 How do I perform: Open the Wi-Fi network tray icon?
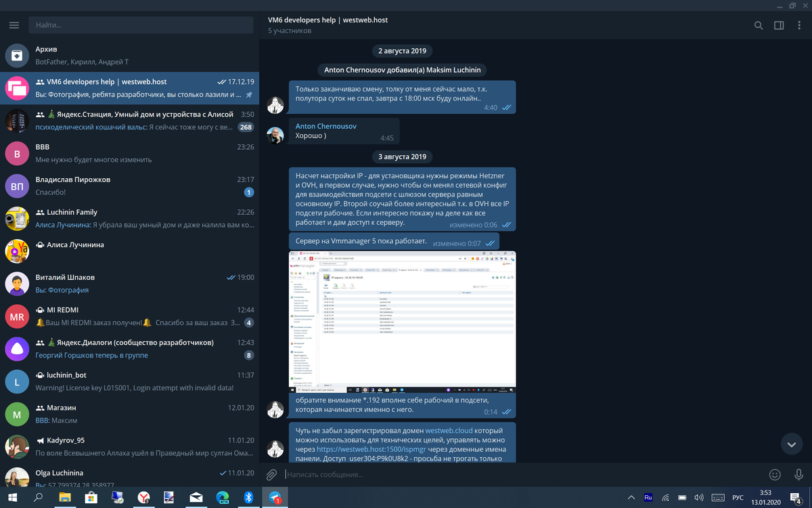(x=665, y=498)
